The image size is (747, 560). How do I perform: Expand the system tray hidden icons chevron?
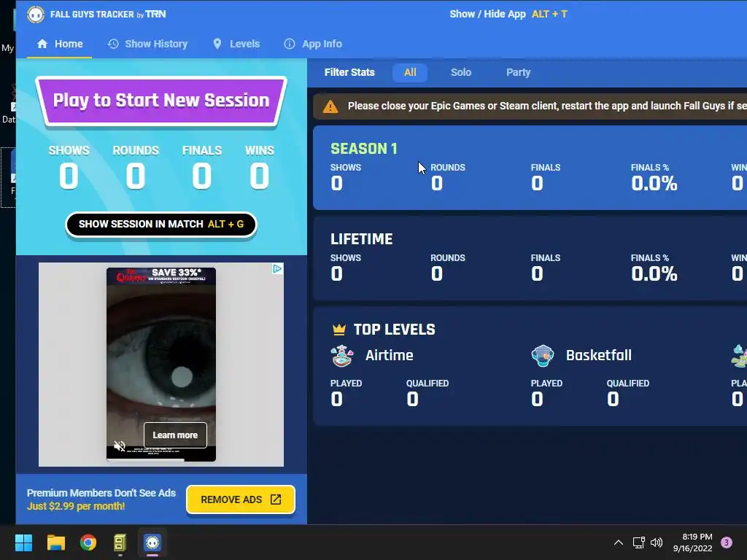point(619,542)
